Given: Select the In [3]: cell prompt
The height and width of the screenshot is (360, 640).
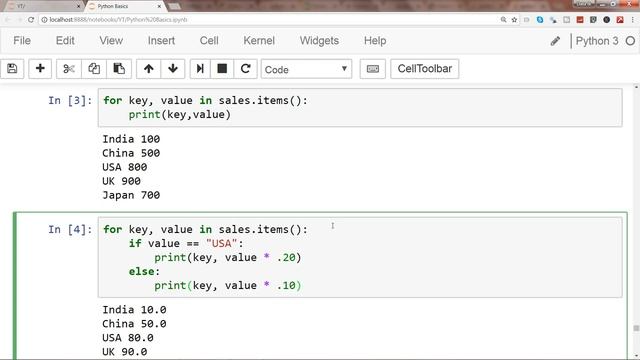Looking at the screenshot, I should click(x=70, y=100).
